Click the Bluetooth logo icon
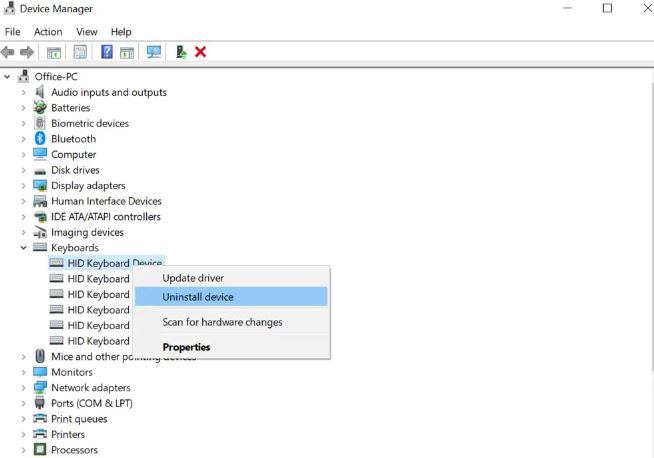Viewport: 654px width, 458px height. [x=40, y=138]
